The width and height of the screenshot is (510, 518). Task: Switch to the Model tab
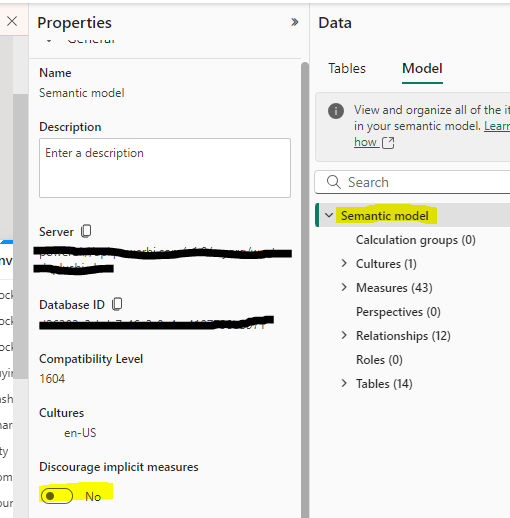[422, 69]
